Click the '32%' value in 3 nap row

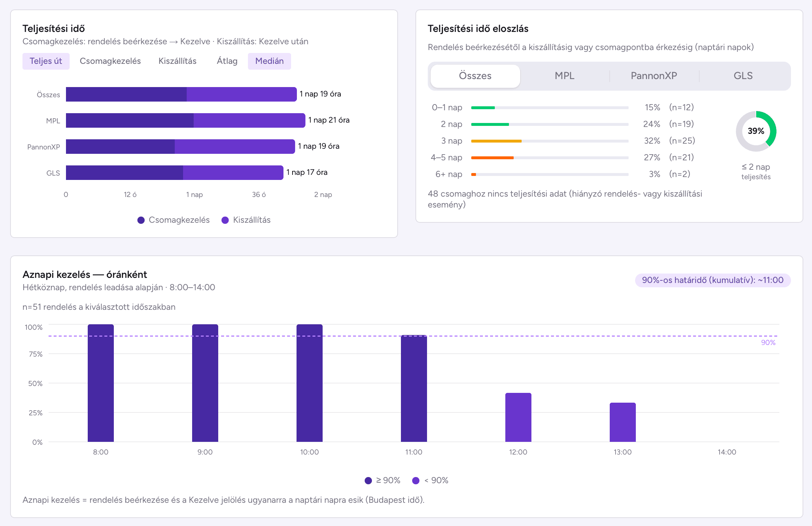point(652,141)
